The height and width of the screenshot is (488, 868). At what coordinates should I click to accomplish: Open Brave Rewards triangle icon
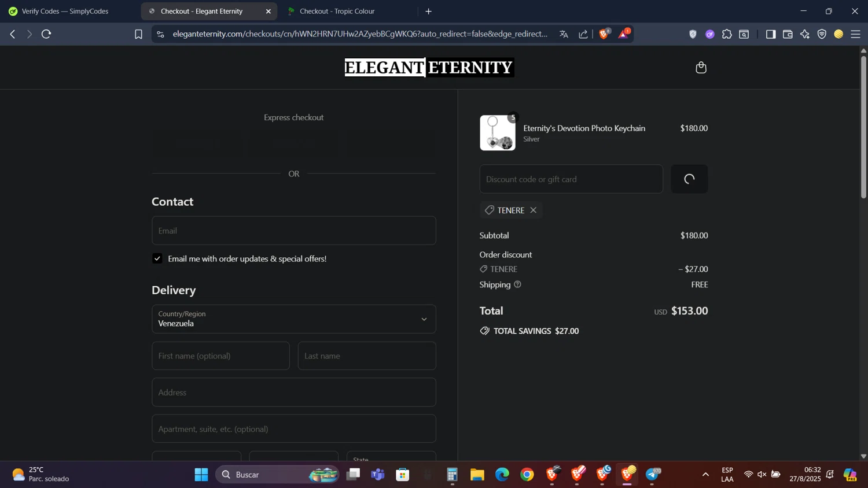pyautogui.click(x=624, y=34)
